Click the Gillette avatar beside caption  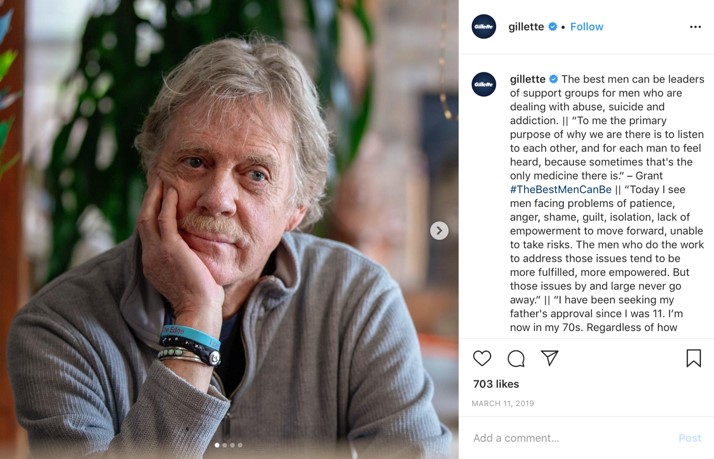484,84
